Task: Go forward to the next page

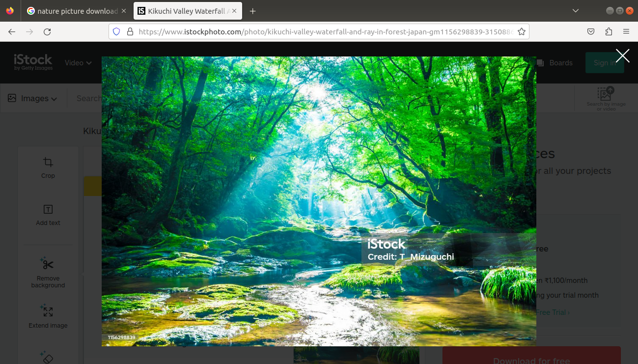Action: pos(29,31)
